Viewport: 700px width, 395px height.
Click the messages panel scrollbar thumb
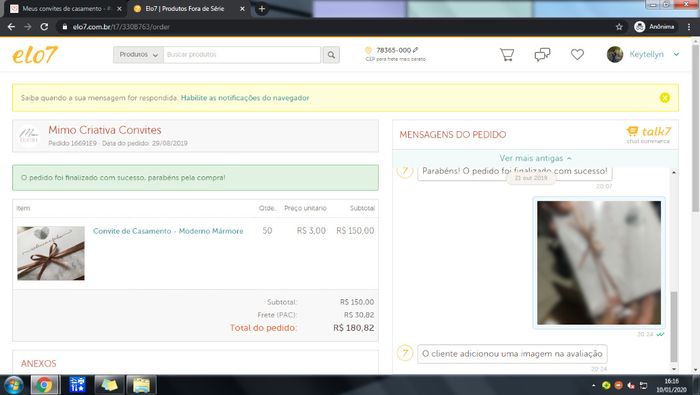674,327
